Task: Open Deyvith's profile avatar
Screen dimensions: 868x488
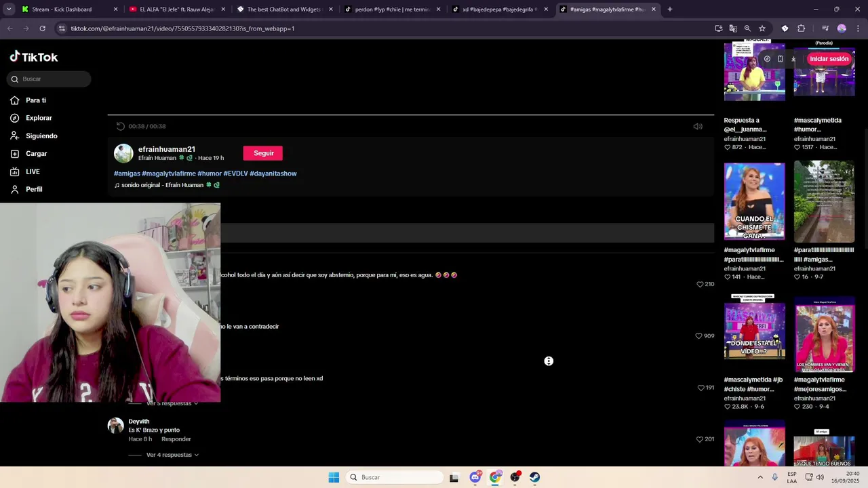Action: (116, 426)
